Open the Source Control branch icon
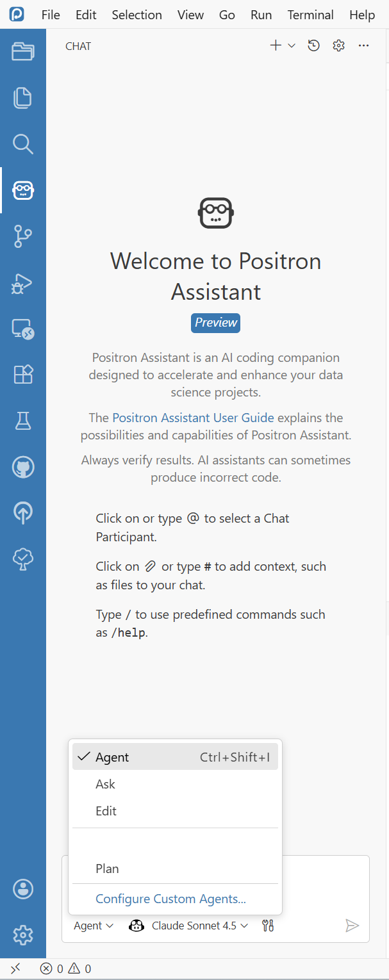Viewport: 389px width, 980px height. 23,236
